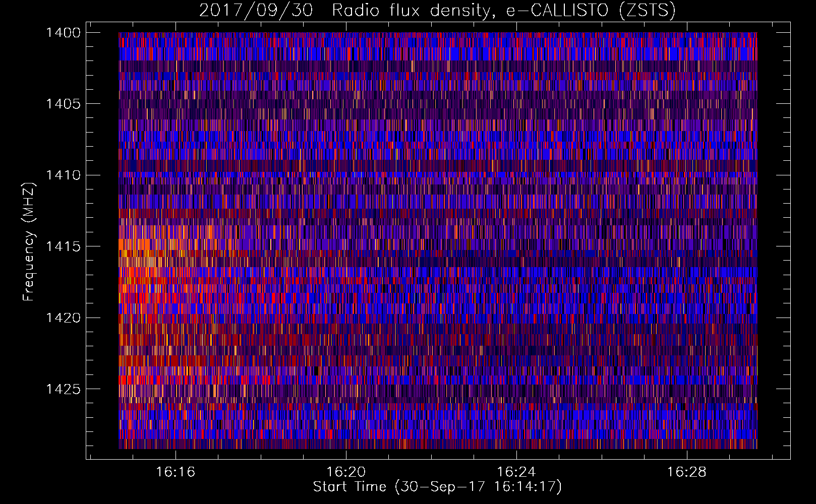
Task: Select the 16:20 time tick label
Action: [x=346, y=472]
